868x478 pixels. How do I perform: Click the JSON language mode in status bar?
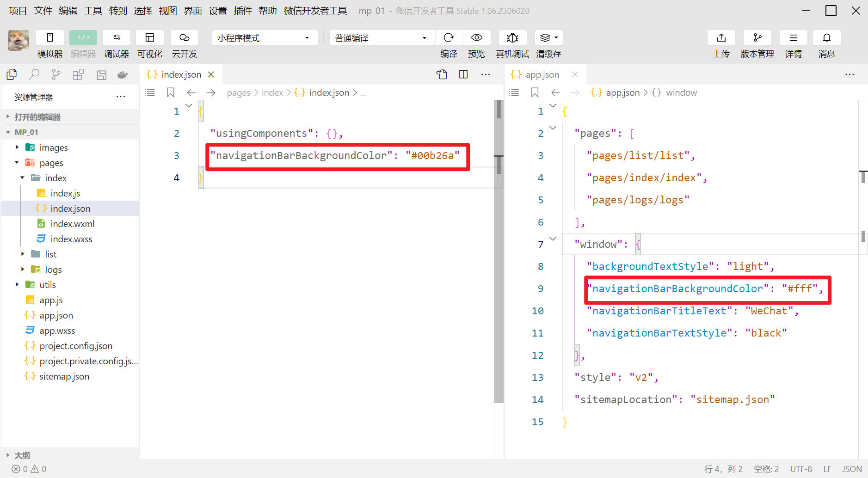[x=851, y=469]
